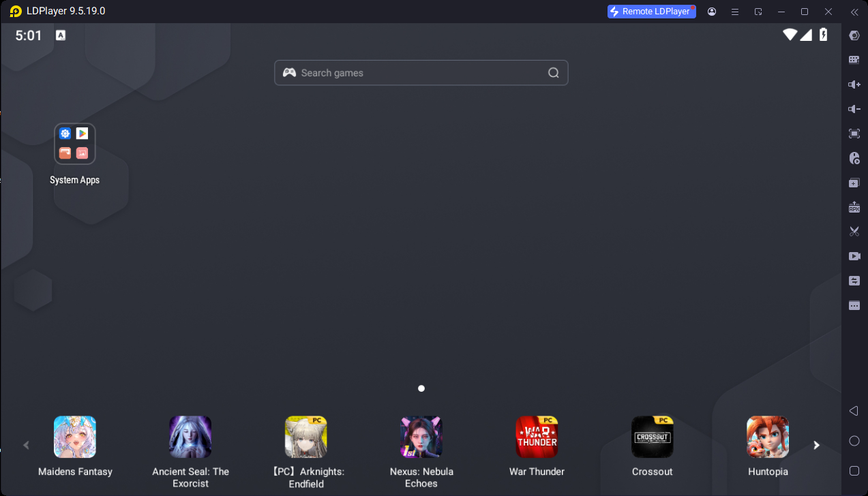Tap the Android home circle button
Screen dimensions: 868x496
pyautogui.click(x=854, y=441)
